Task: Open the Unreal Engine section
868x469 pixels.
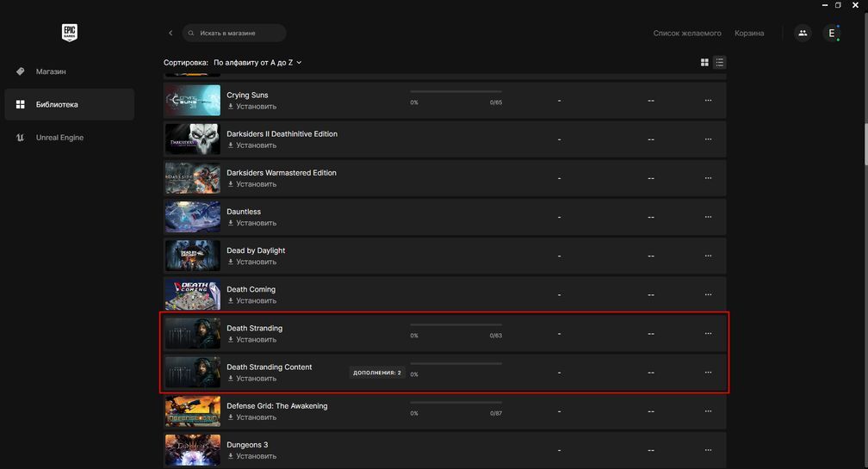Action: tap(59, 138)
